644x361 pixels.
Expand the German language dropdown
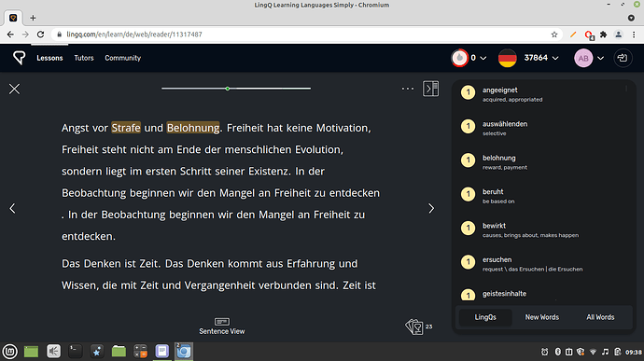[x=555, y=58]
